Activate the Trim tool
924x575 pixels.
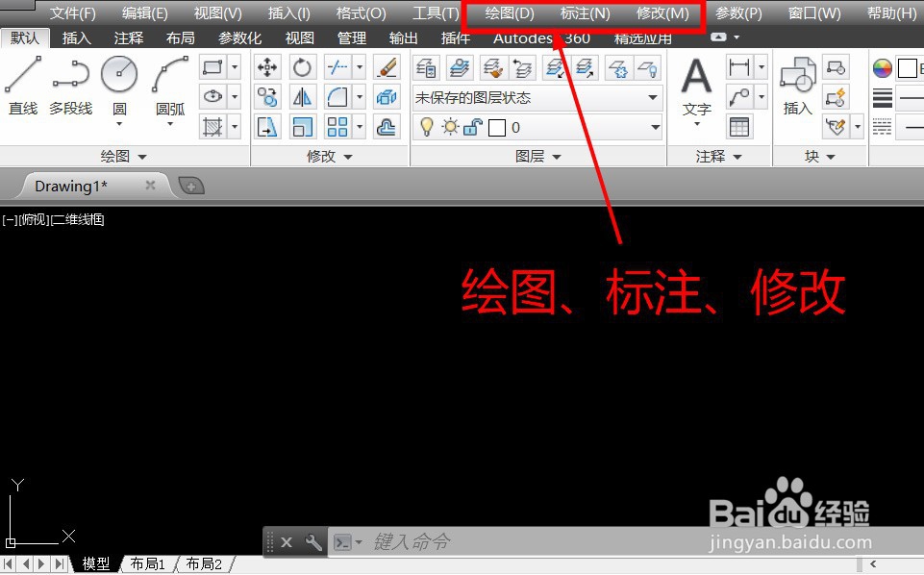click(337, 67)
